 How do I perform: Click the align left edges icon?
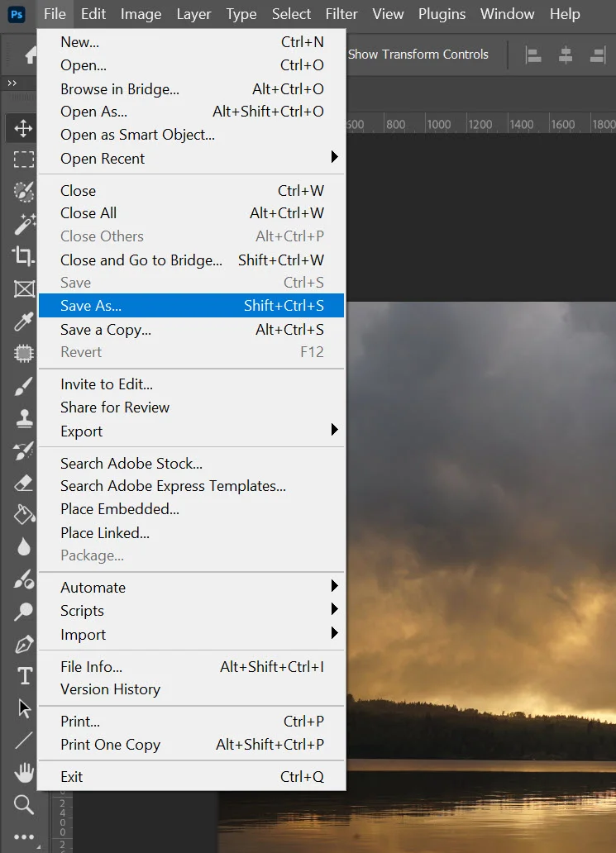[533, 55]
